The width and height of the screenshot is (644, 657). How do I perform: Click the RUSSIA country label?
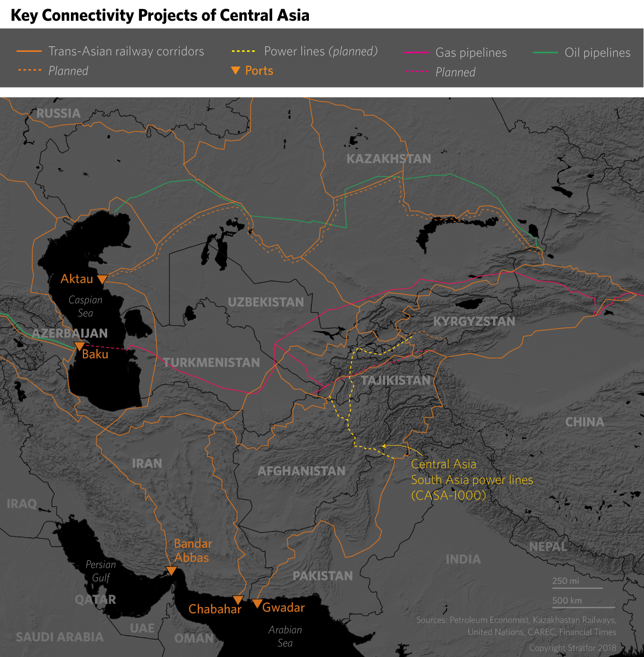[x=58, y=114]
